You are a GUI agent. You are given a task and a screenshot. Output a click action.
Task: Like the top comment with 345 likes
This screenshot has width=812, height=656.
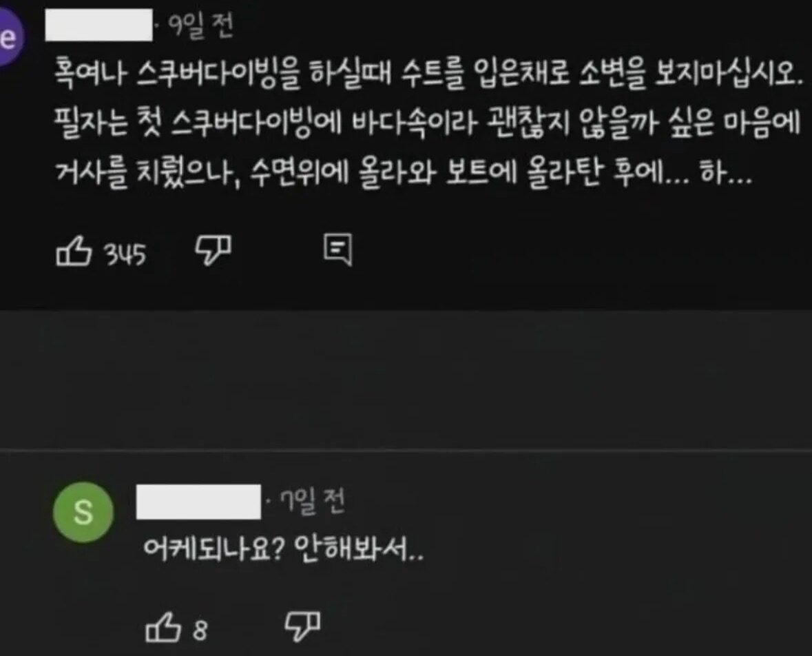pyautogui.click(x=73, y=252)
